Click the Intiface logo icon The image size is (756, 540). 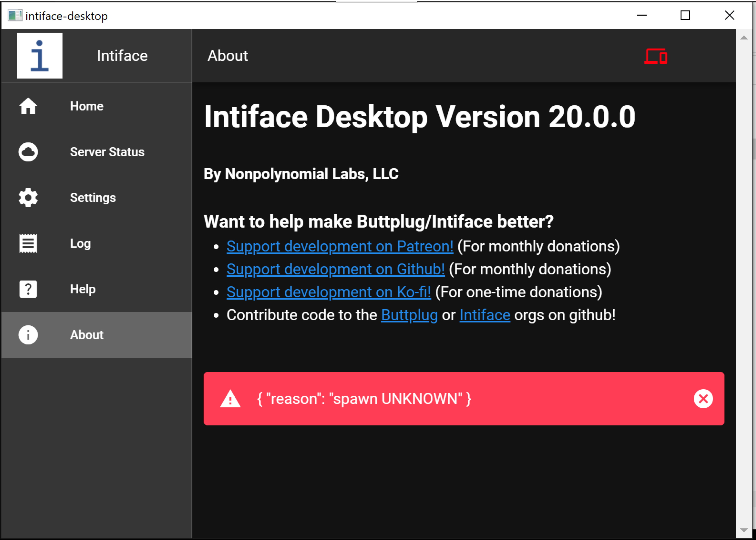pos(40,55)
